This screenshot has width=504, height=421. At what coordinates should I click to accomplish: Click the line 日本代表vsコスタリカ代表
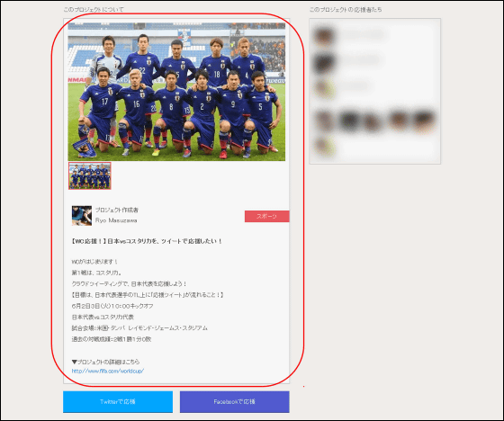click(x=103, y=318)
